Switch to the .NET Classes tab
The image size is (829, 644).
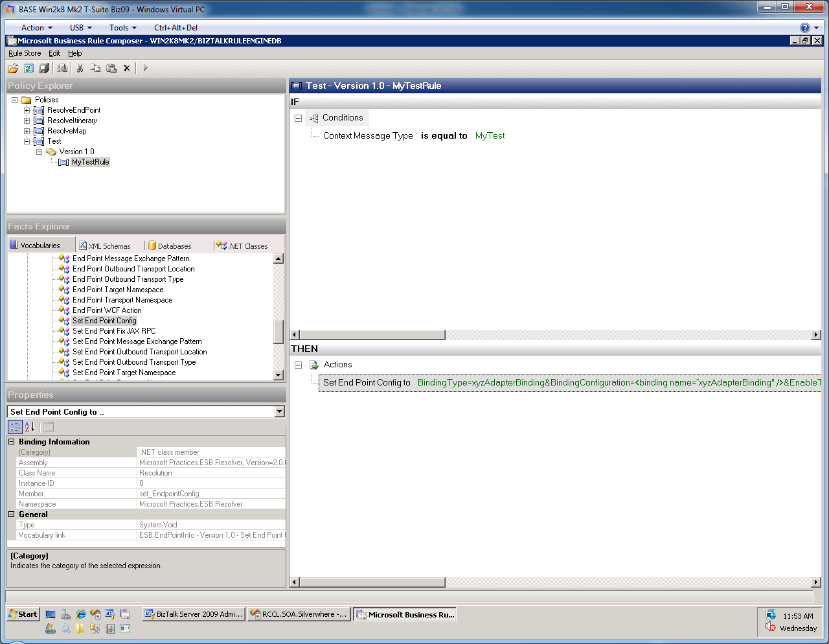tap(242, 246)
